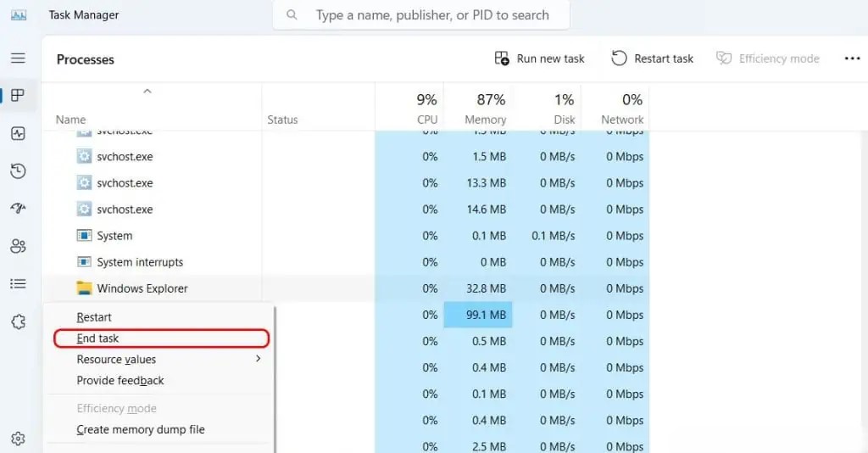The image size is (868, 453).
Task: Choose Provide feedback in context menu
Action: 159,380
